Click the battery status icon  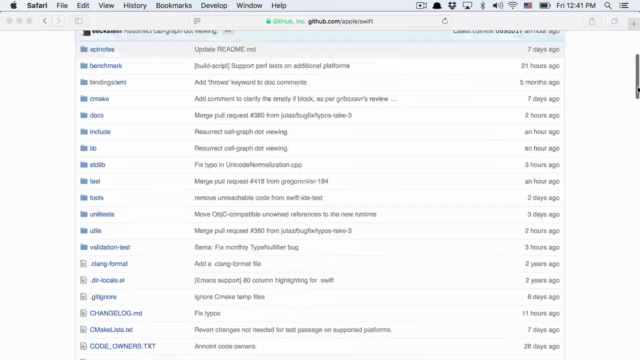545,6
